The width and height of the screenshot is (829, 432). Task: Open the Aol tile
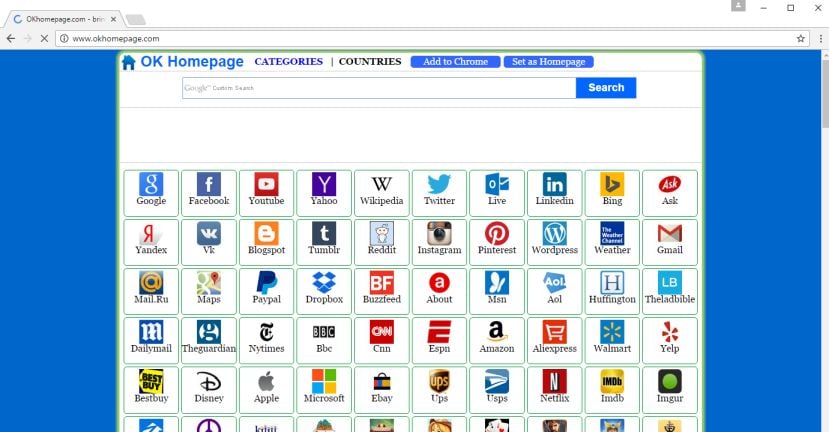[x=555, y=291]
